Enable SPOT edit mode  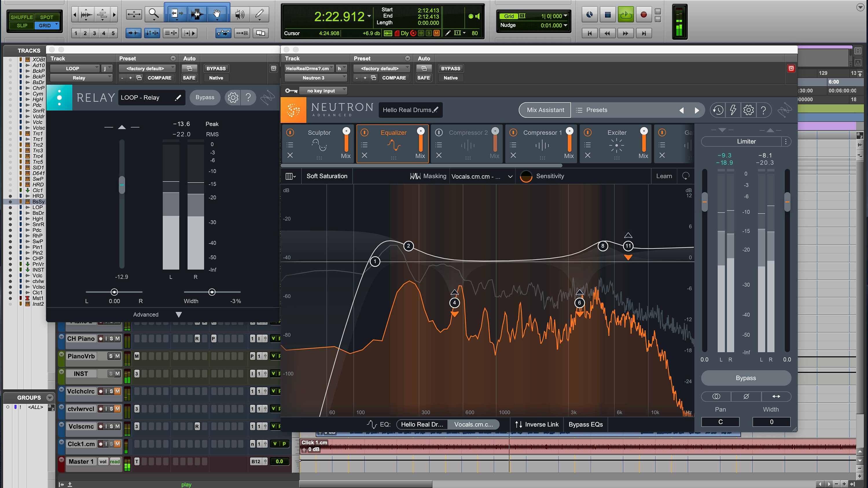pos(47,17)
